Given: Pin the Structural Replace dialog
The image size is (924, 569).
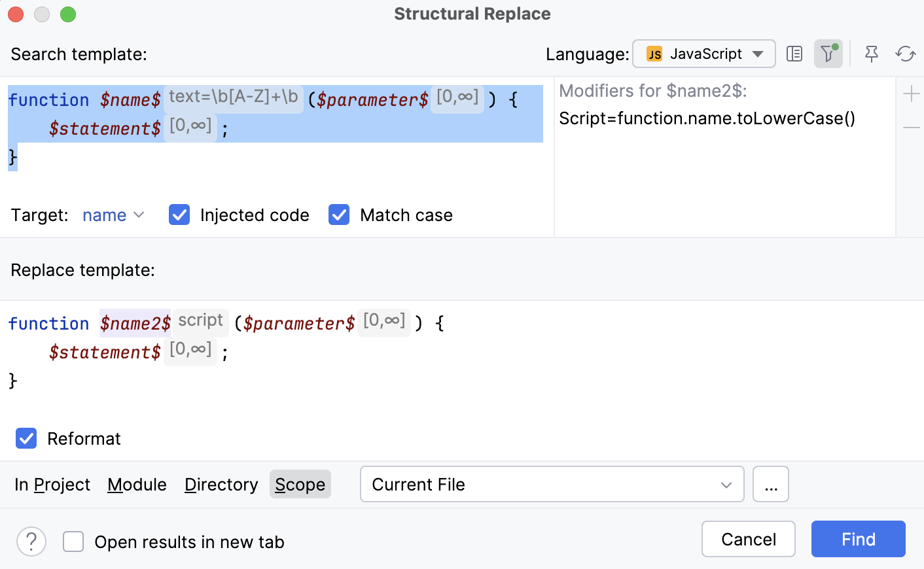Looking at the screenshot, I should point(871,54).
